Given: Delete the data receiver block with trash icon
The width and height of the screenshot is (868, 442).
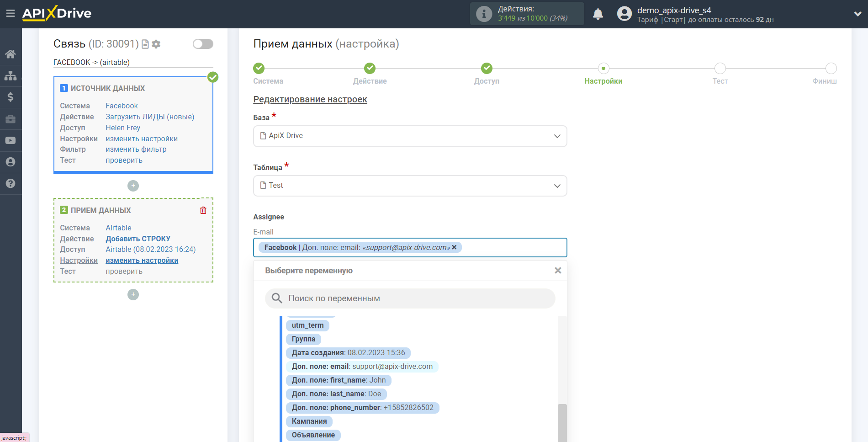Looking at the screenshot, I should (x=203, y=210).
